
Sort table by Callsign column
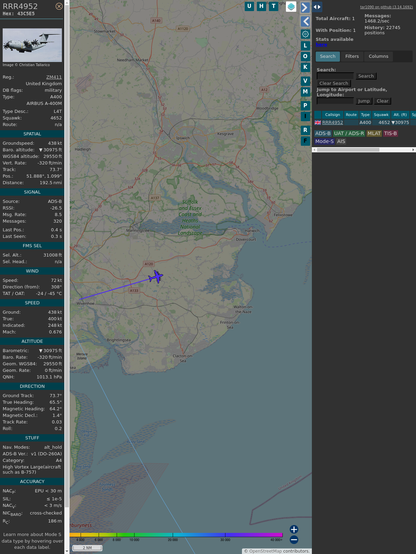click(x=332, y=115)
